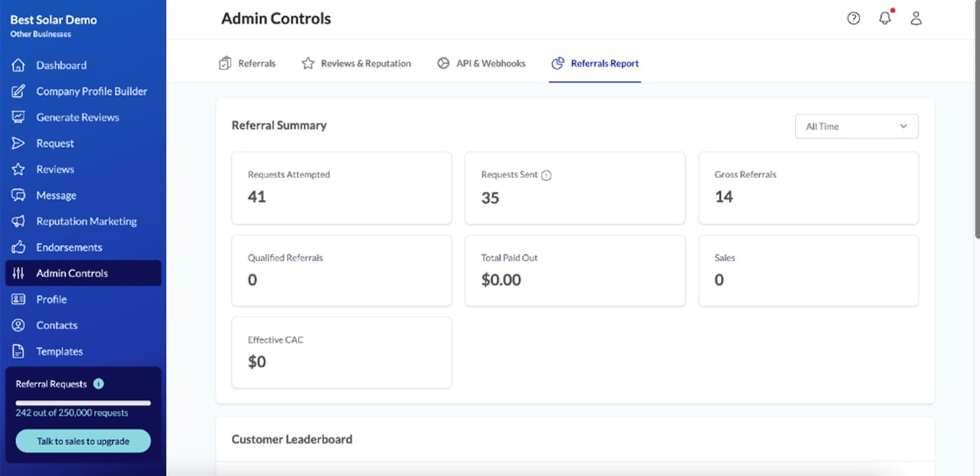The width and height of the screenshot is (980, 476).
Task: Open the Templates section
Action: point(60,351)
